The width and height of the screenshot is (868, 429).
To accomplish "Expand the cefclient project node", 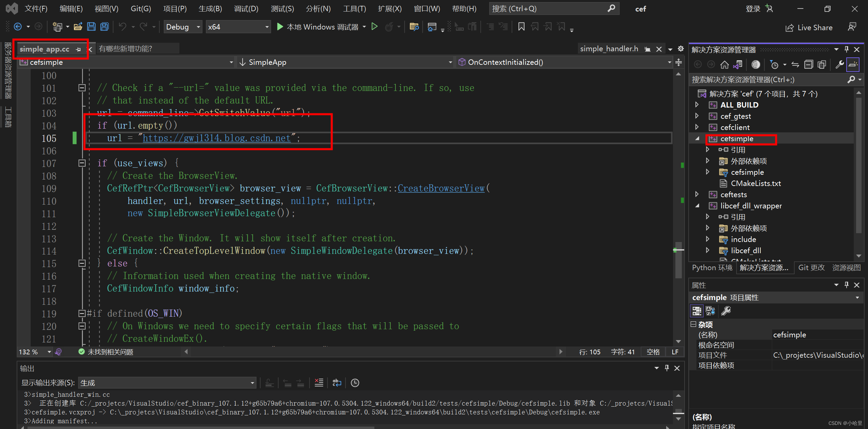I will click(697, 127).
